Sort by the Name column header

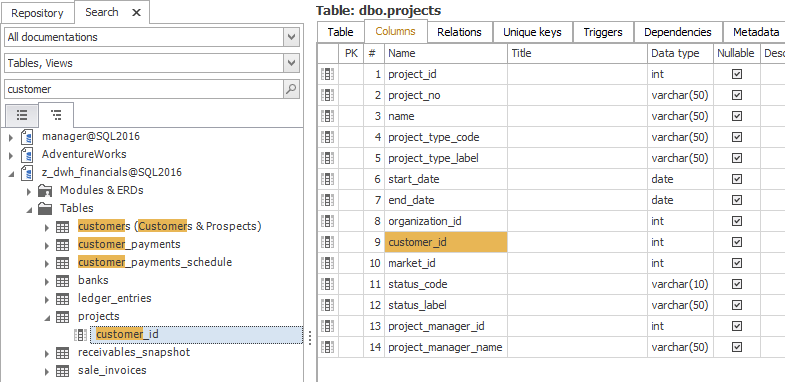coord(446,53)
